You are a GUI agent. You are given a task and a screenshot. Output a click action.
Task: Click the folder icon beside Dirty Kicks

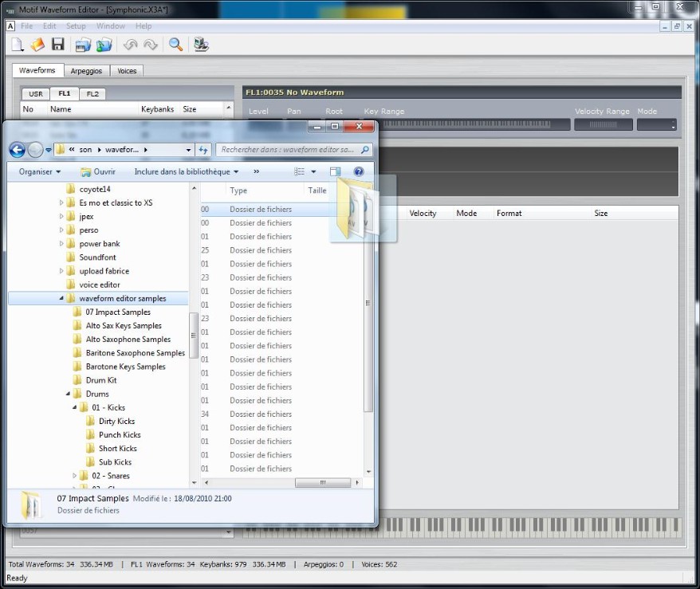(90, 421)
